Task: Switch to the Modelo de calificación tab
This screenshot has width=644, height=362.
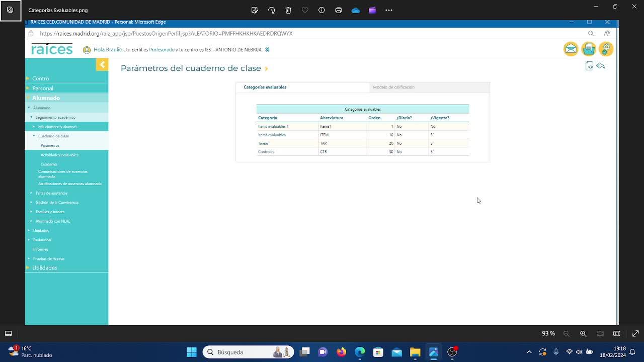Action: (393, 87)
